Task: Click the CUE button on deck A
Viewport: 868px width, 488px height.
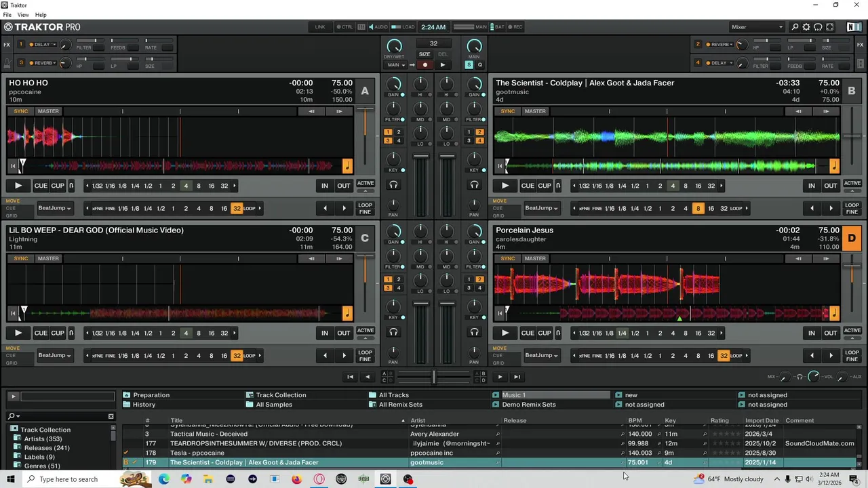Action: (41, 186)
